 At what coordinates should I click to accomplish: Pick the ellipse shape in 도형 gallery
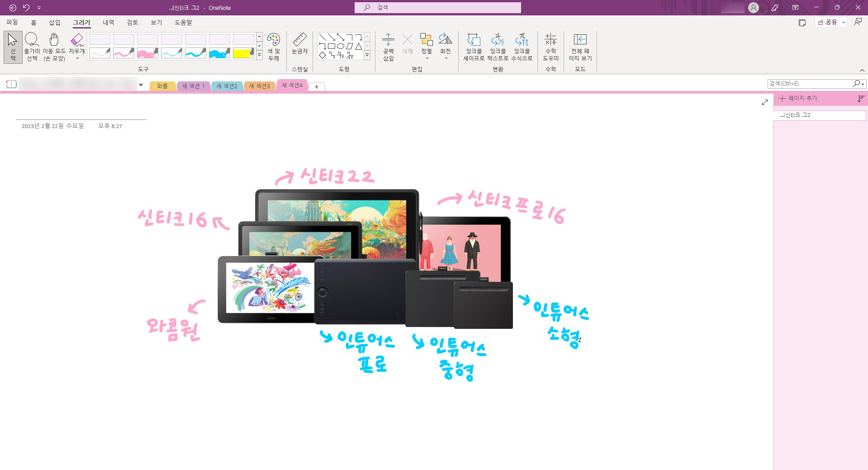coord(341,46)
